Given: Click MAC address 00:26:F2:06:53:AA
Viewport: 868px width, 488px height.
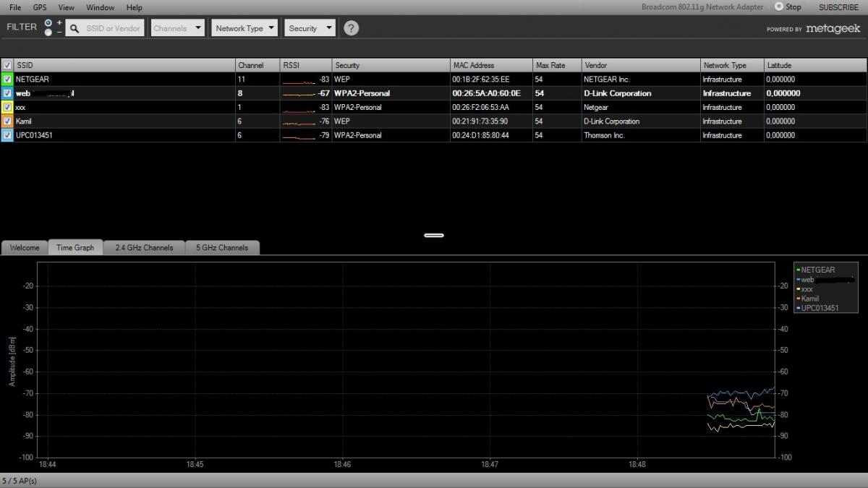Looking at the screenshot, I should [481, 107].
